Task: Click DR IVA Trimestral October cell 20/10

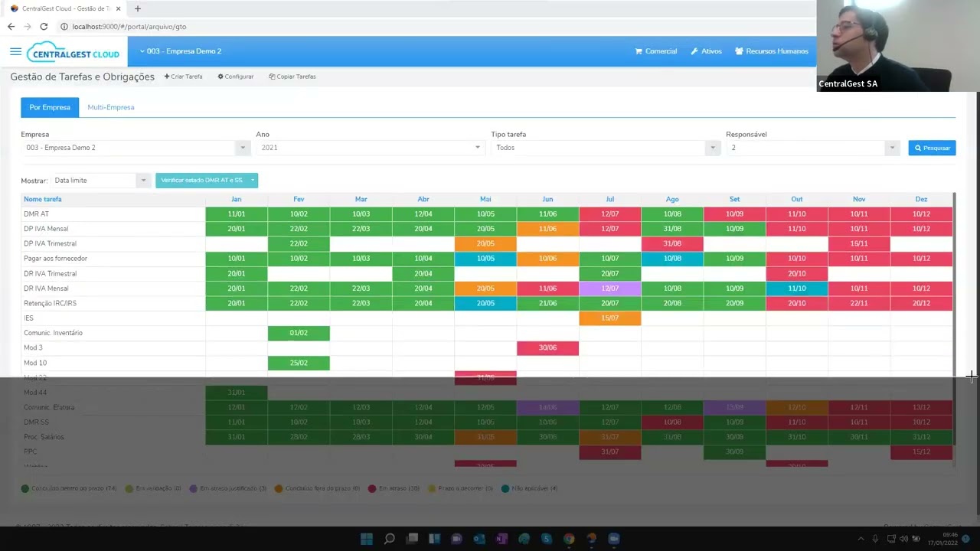Action: pos(797,273)
